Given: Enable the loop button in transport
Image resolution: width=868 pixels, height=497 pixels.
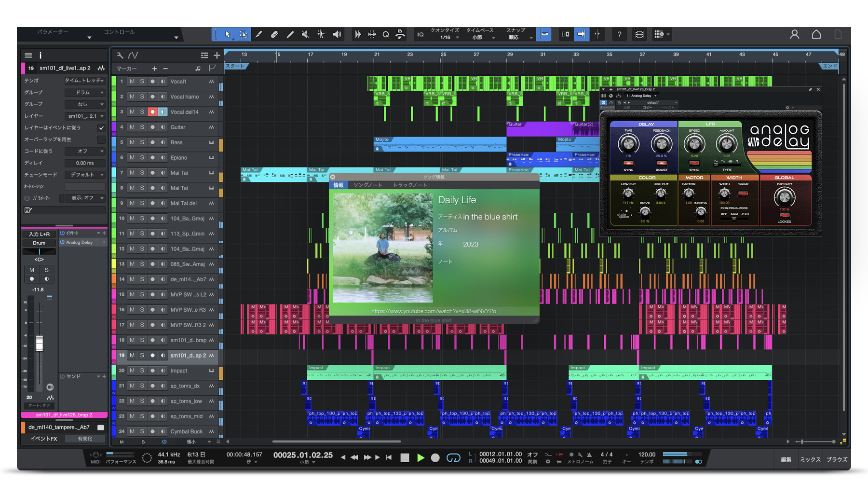Looking at the screenshot, I should tap(453, 458).
